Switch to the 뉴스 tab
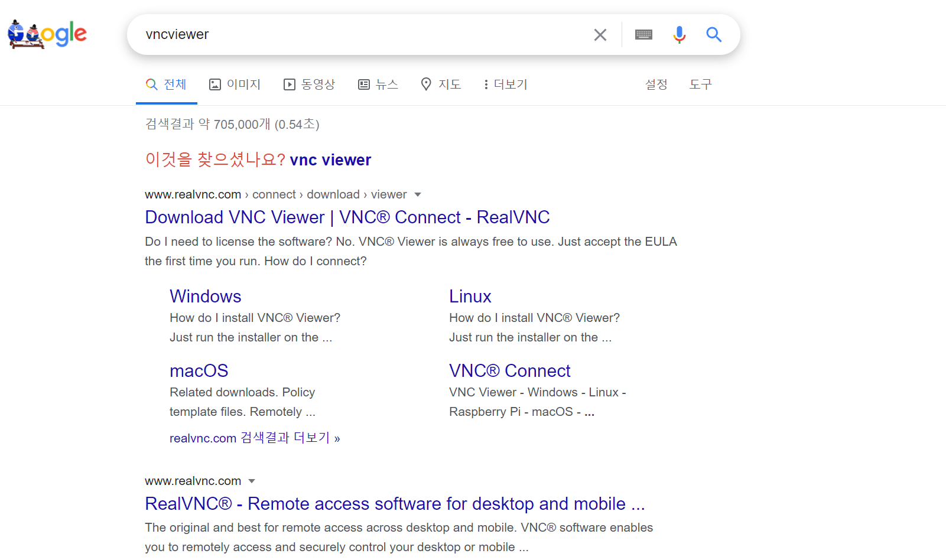 click(x=378, y=84)
